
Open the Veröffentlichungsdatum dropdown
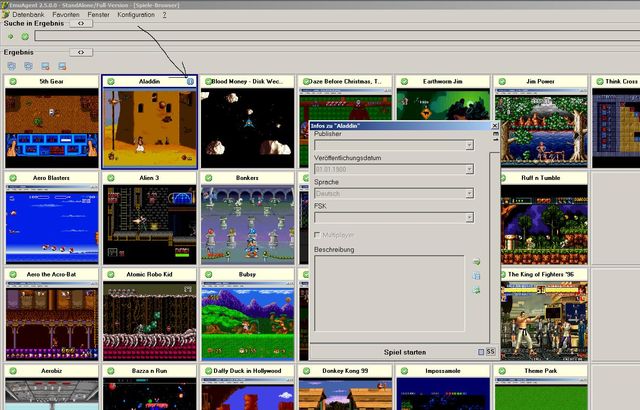click(469, 169)
